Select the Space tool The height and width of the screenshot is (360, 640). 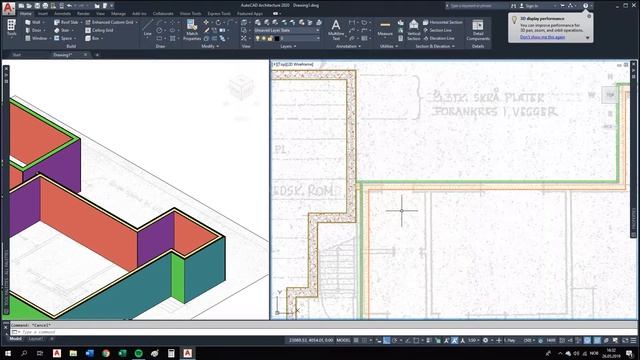[63, 38]
